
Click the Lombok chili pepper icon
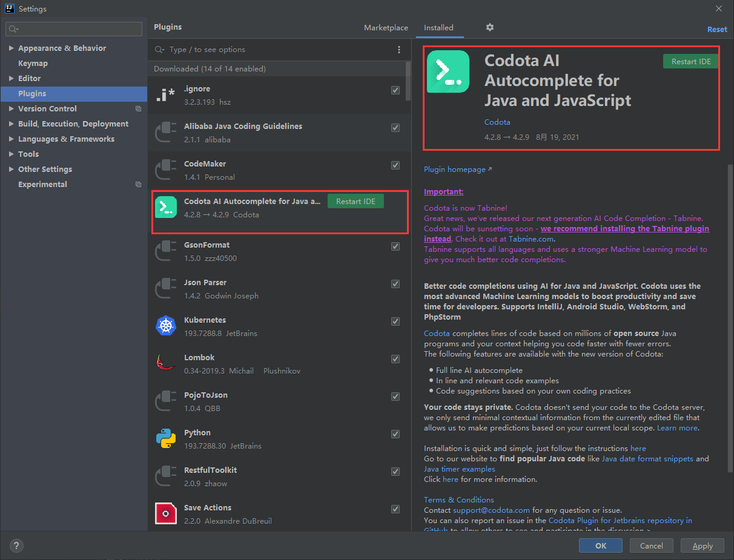tap(165, 363)
